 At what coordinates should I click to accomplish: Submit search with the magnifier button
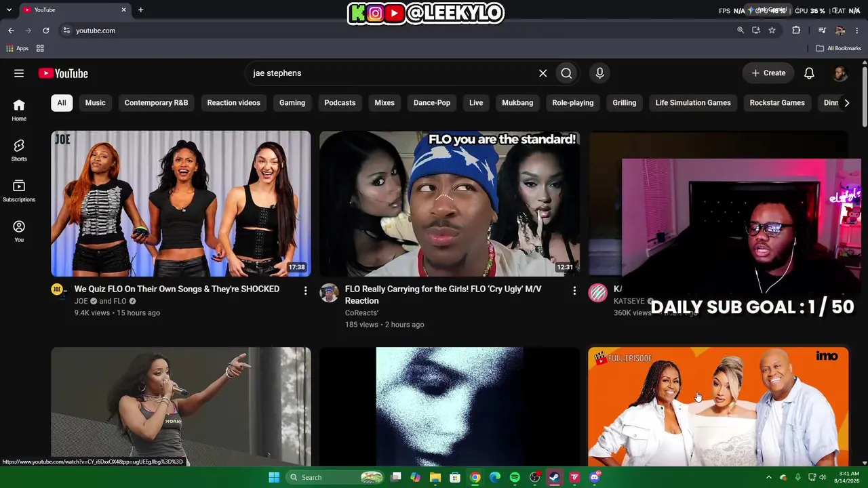click(566, 73)
